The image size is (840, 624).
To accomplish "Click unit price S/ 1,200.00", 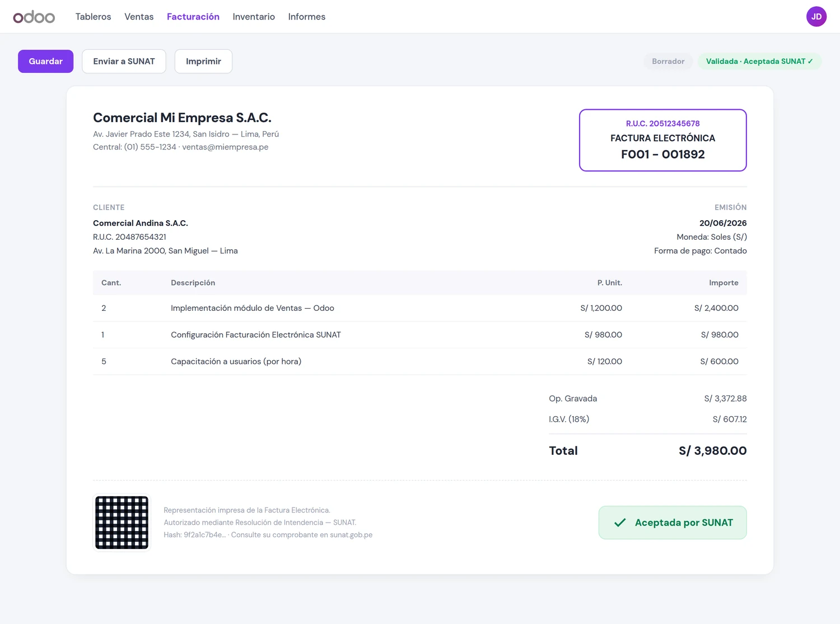I will coord(601,308).
